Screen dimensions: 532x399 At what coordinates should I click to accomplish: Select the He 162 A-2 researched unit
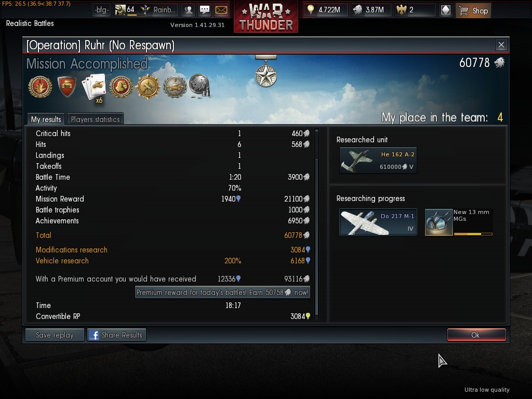click(x=378, y=160)
